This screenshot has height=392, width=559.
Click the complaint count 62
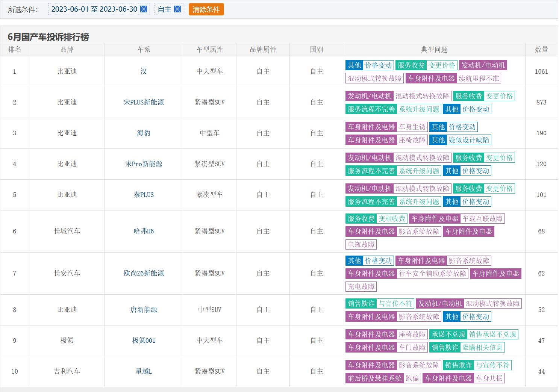click(x=541, y=273)
